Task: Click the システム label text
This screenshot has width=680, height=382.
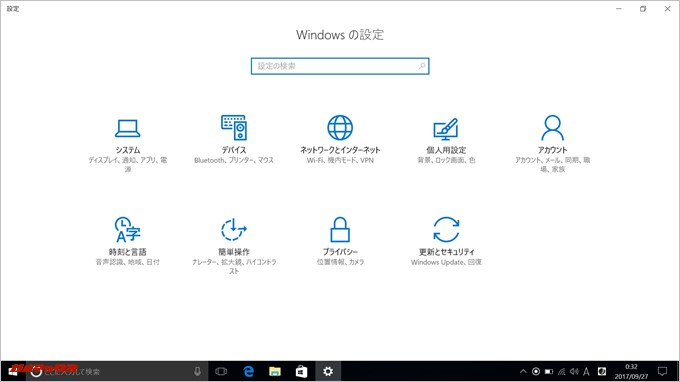Action: coord(128,150)
